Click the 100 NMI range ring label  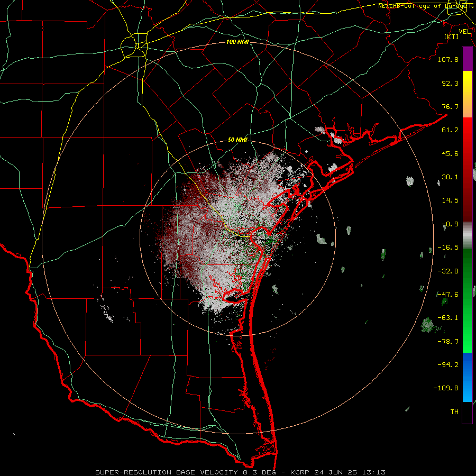(x=237, y=42)
